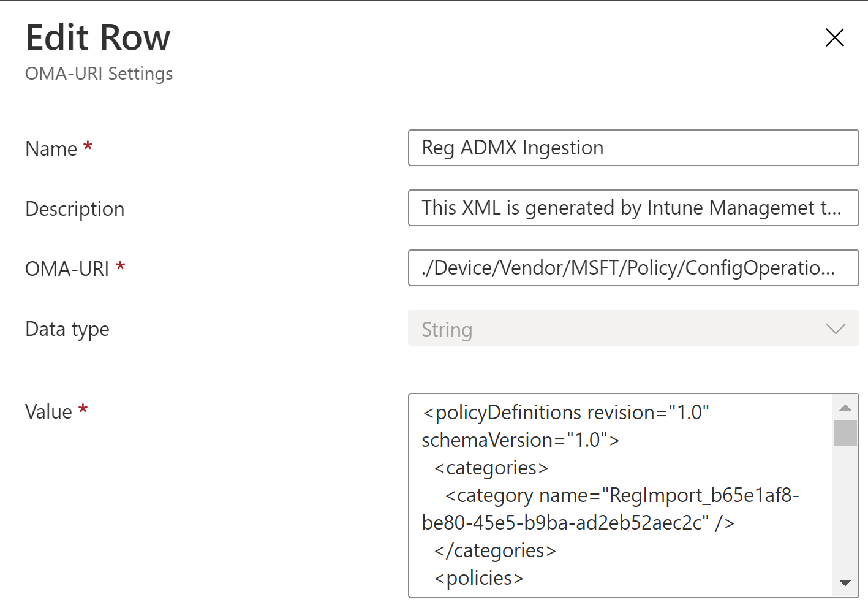This screenshot has width=868, height=605.
Task: Click the closing </categories> tag line
Action: pyautogui.click(x=495, y=550)
